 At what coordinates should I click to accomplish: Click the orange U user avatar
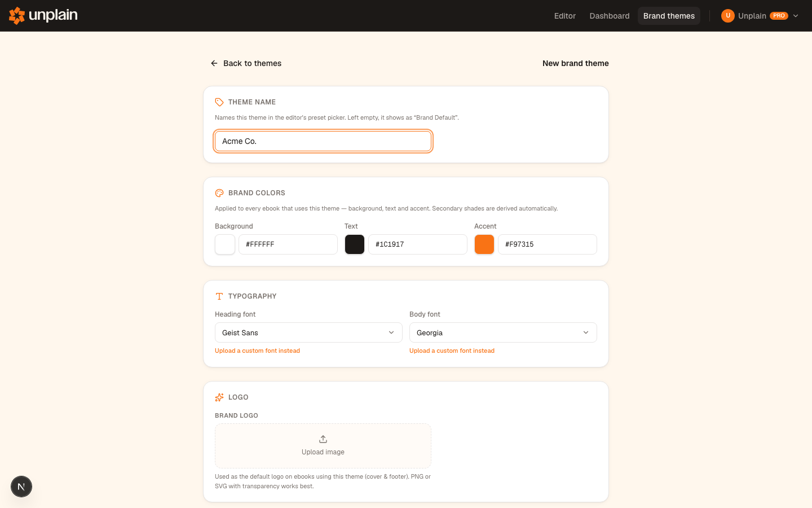pos(728,16)
